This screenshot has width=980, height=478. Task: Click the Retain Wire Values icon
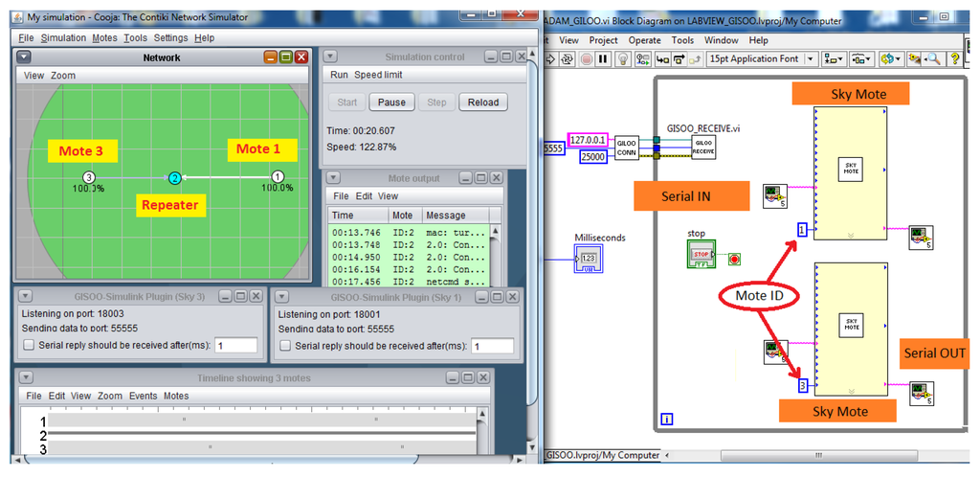point(641,59)
